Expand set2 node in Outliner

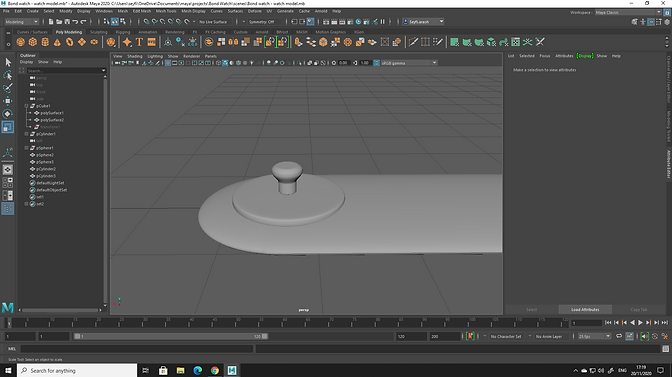pos(26,204)
